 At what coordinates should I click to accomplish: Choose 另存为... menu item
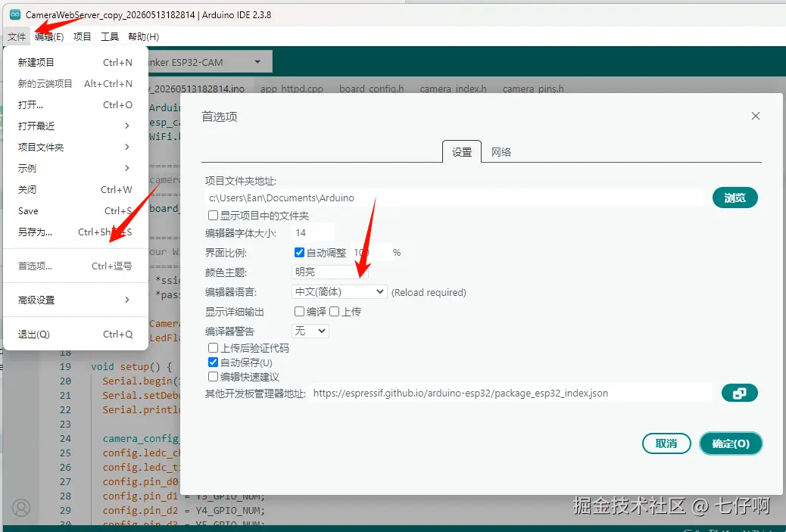click(x=75, y=232)
